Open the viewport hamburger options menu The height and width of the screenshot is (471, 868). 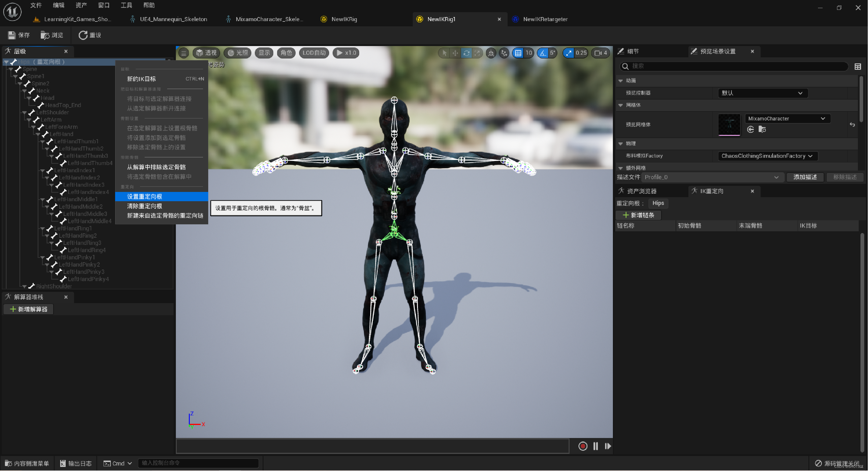tap(184, 53)
